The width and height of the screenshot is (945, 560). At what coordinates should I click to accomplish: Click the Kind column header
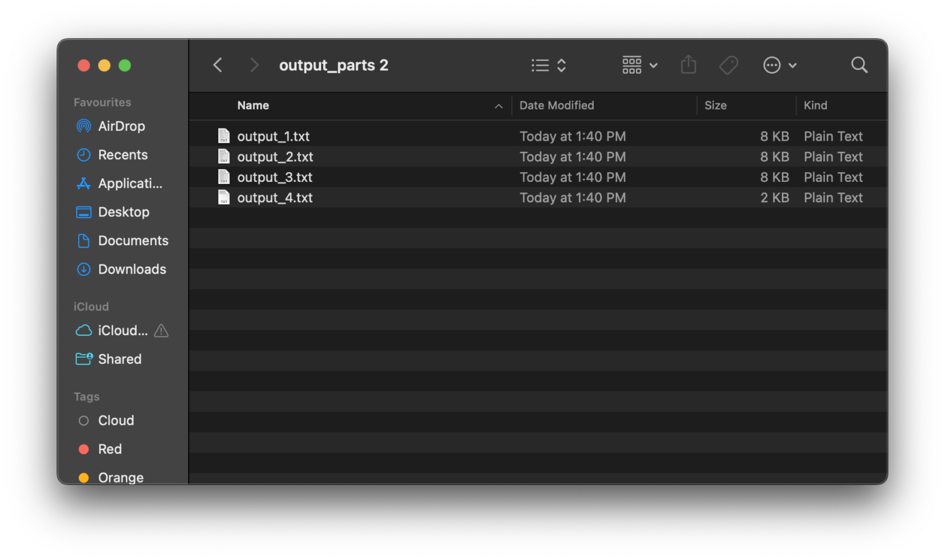pos(815,106)
